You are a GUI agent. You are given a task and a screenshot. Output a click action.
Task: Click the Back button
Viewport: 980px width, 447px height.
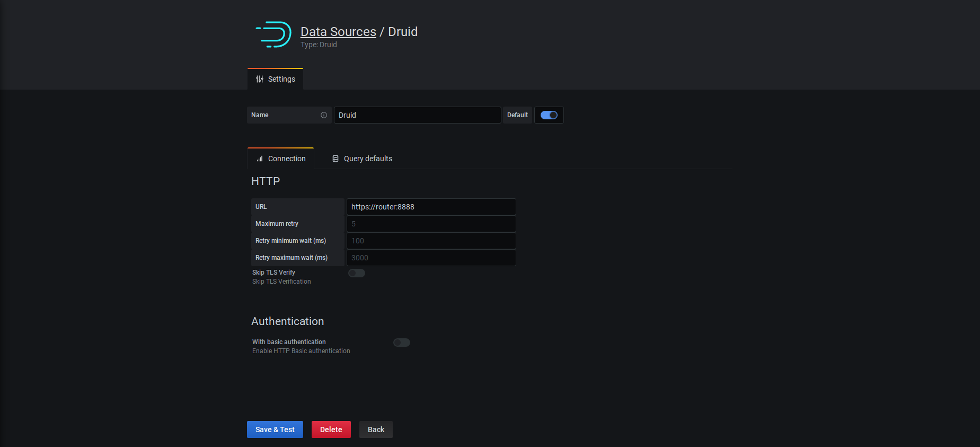pyautogui.click(x=376, y=430)
